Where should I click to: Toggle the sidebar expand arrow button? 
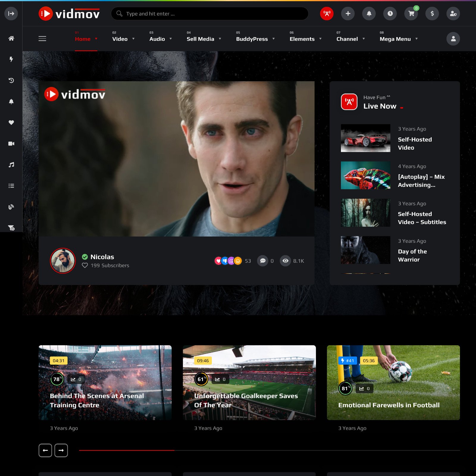click(x=11, y=14)
